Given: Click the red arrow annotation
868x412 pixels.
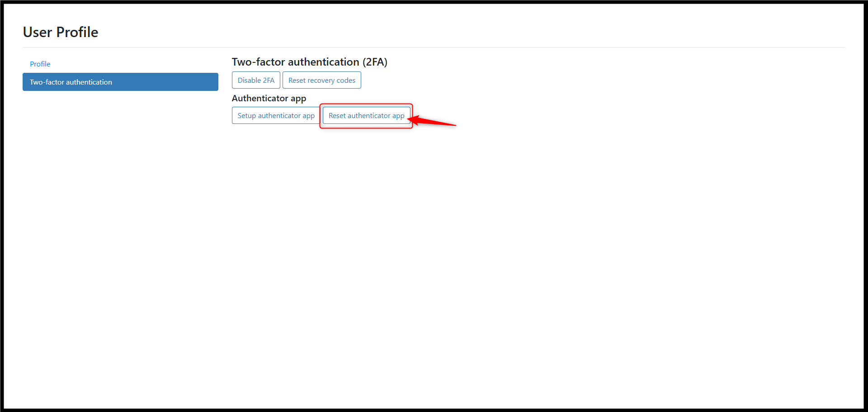Looking at the screenshot, I should (432, 121).
